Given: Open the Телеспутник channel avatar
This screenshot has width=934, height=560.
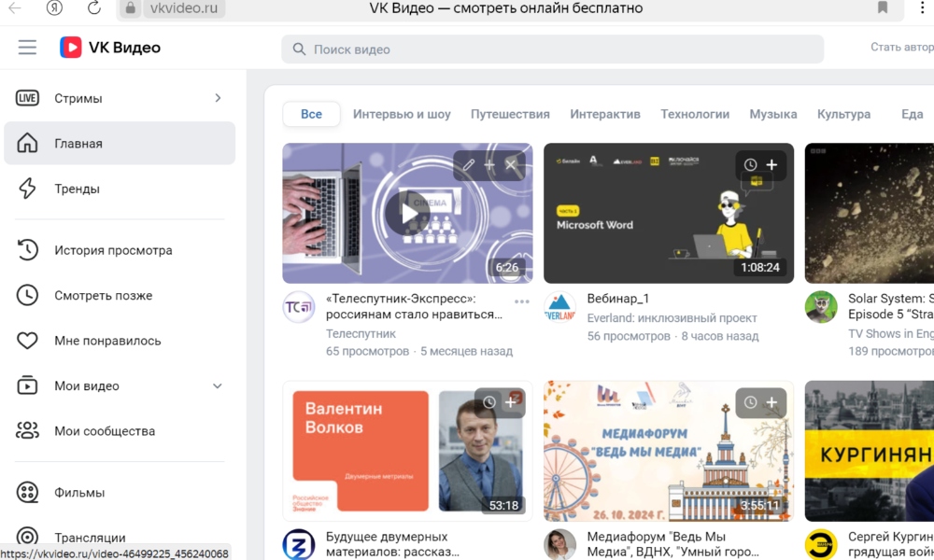Looking at the screenshot, I should tap(299, 307).
